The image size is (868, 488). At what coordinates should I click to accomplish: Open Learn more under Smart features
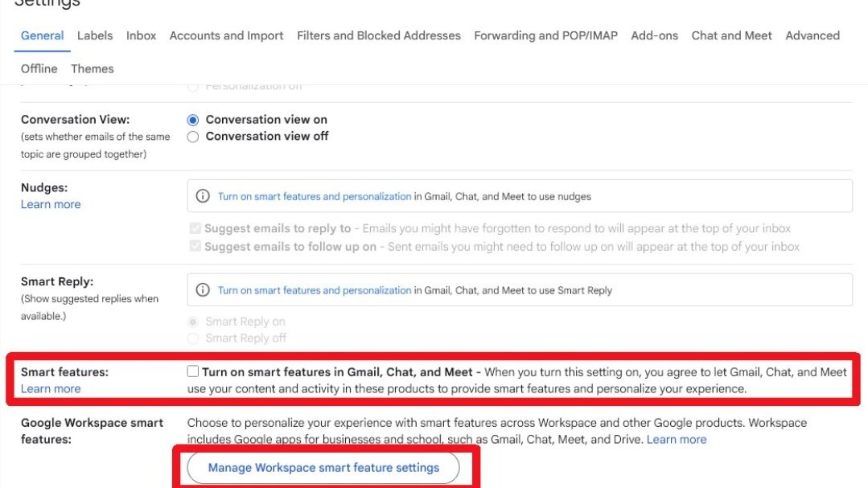[x=51, y=389]
